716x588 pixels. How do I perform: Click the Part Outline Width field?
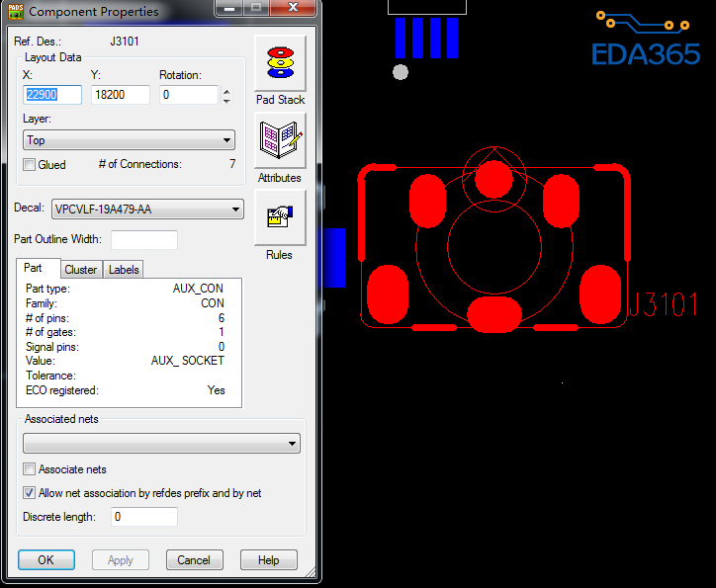144,240
